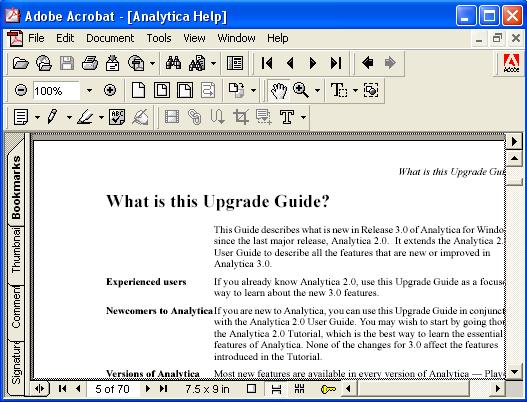Go to First Page in toolbar
Screen dimensions: 527x402
coord(267,63)
